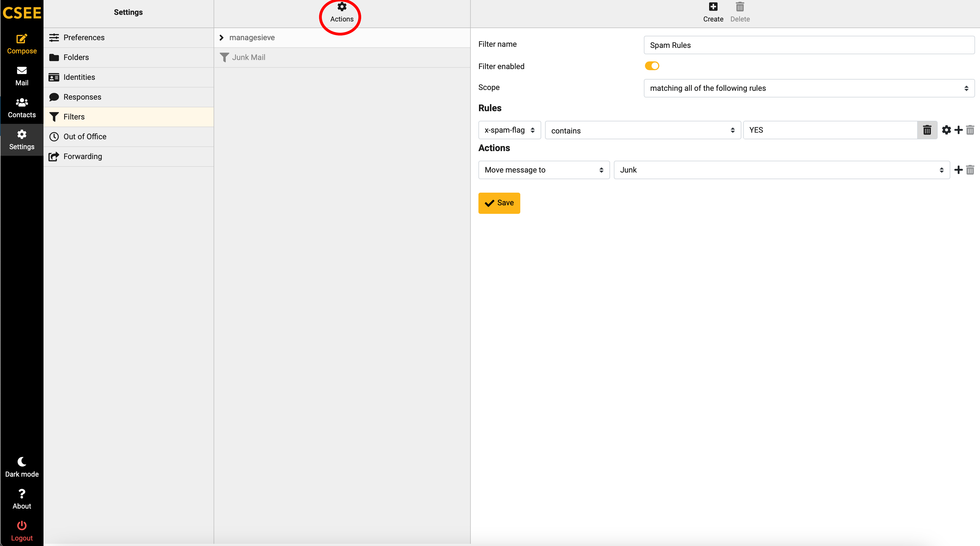This screenshot has height=546, width=980.
Task: Click the Filters funnel icon
Action: 54,117
